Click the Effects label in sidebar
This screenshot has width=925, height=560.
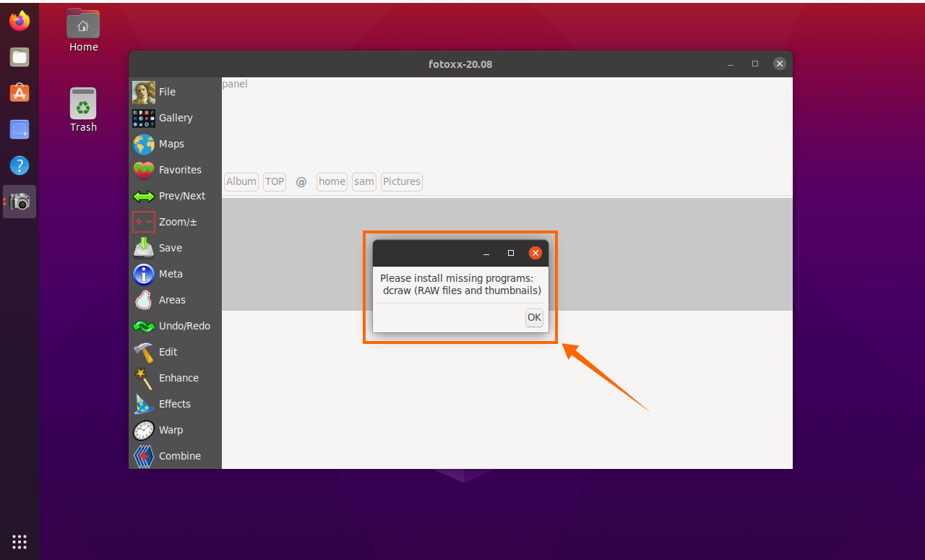click(x=175, y=404)
